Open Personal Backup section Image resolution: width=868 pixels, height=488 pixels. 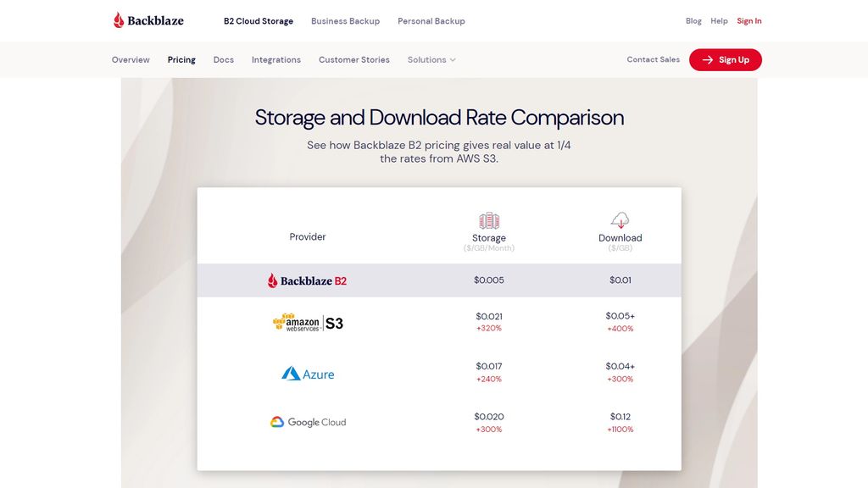[x=431, y=21]
